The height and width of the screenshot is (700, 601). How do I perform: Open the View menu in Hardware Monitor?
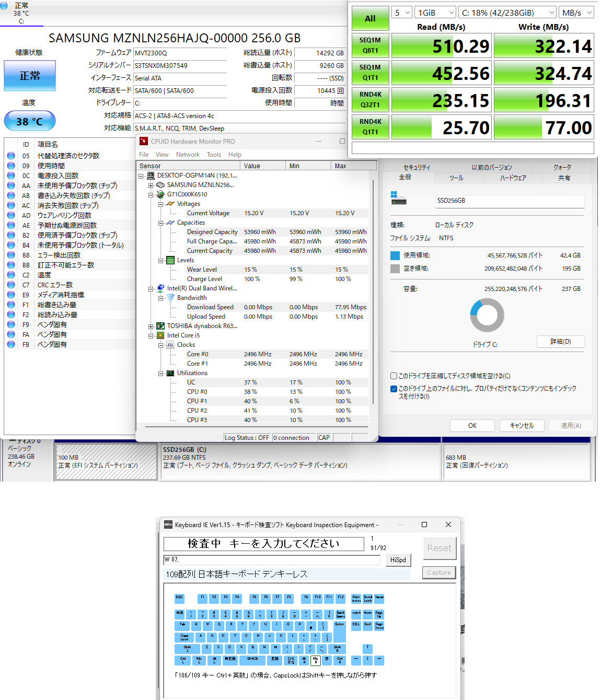pos(162,155)
